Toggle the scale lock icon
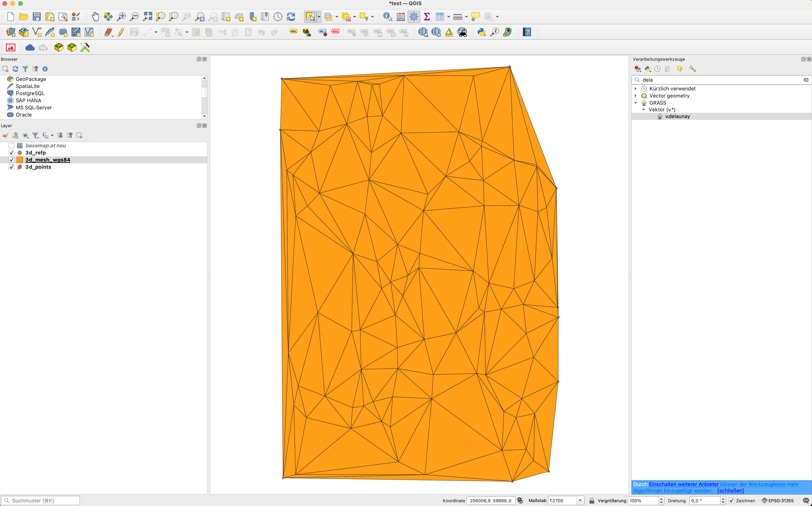Screen dimensions: 812x506 [592, 501]
